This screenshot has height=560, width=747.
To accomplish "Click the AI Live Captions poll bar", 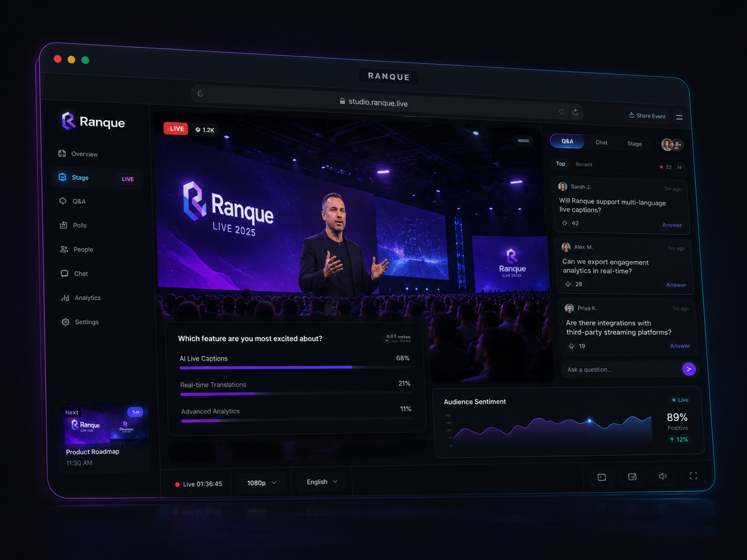I will pyautogui.click(x=295, y=367).
